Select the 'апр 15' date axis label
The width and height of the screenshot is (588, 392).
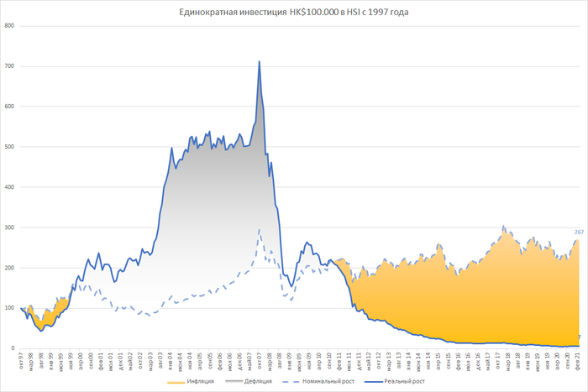click(x=438, y=360)
